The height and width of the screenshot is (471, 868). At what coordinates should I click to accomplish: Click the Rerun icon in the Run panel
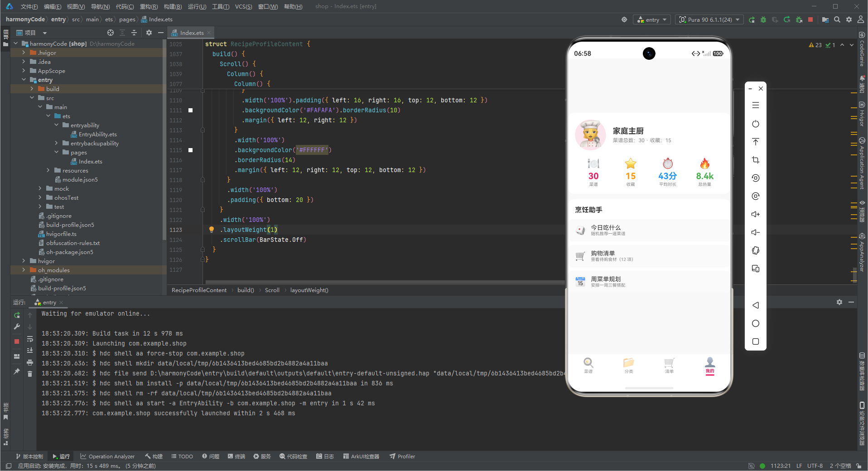[17, 315]
